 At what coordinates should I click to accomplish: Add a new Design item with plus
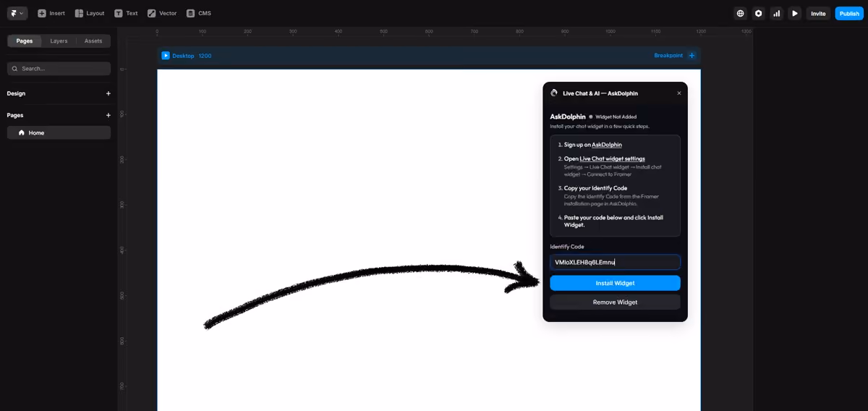click(x=109, y=93)
